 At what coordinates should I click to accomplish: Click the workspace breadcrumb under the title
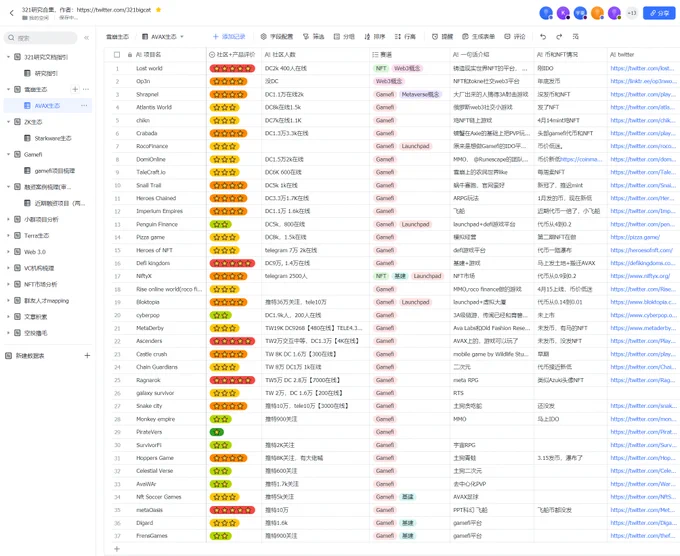point(36,18)
